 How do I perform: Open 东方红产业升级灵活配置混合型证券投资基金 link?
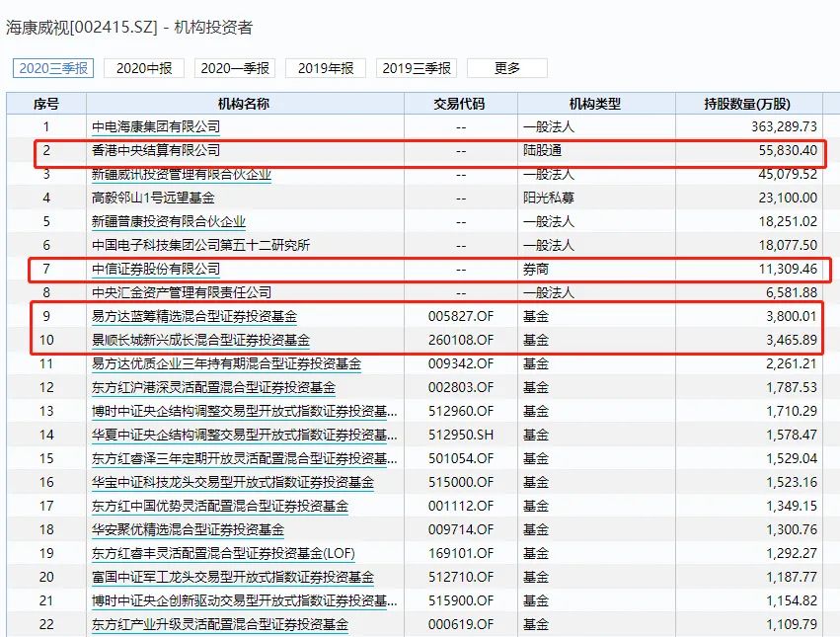tap(220, 624)
